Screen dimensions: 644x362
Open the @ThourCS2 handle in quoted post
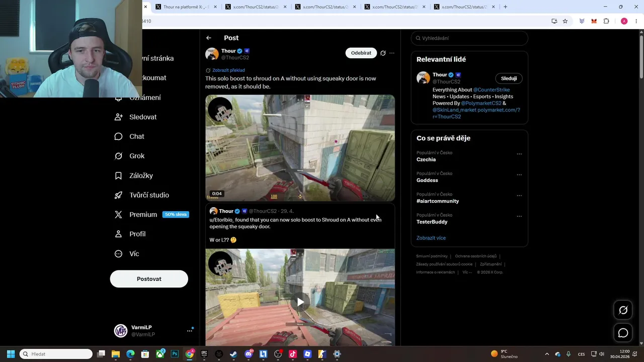[x=263, y=211]
